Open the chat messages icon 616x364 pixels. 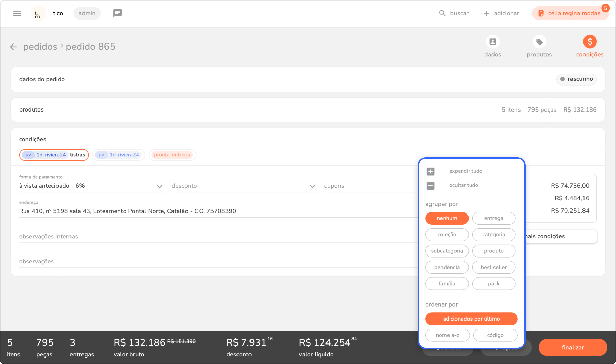tap(117, 13)
